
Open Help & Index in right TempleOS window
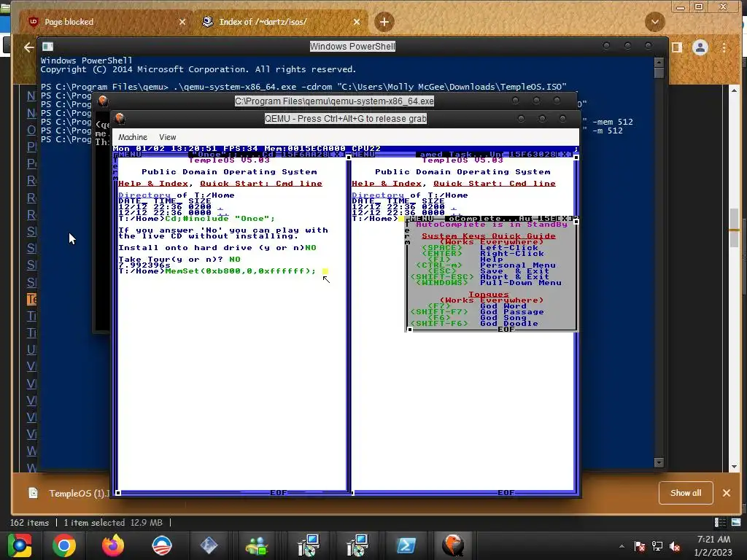click(x=387, y=183)
